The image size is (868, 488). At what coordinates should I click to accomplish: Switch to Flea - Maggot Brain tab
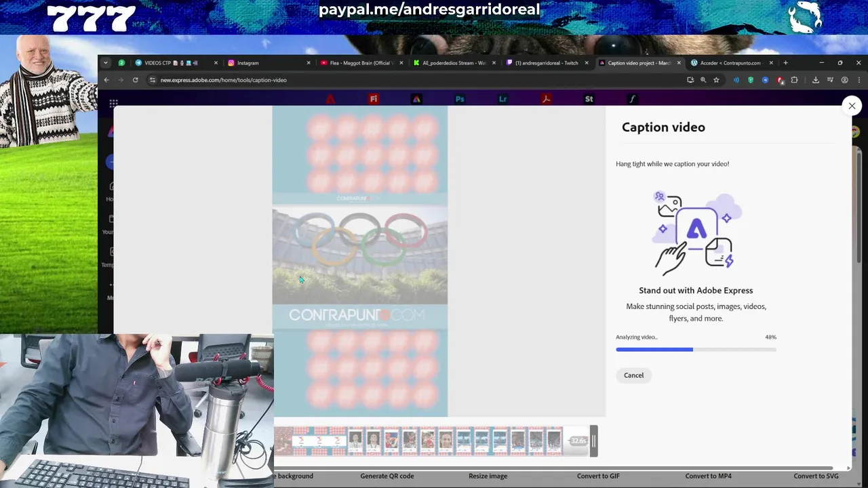click(x=361, y=63)
